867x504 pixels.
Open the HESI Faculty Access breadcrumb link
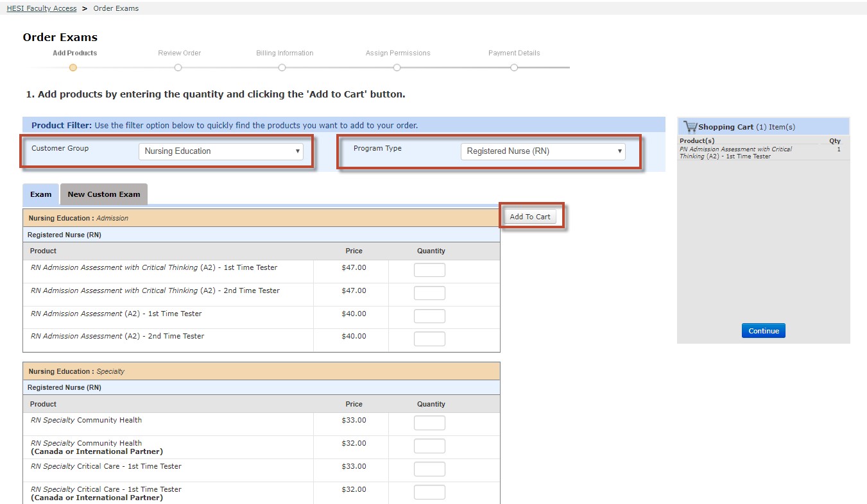[42, 8]
